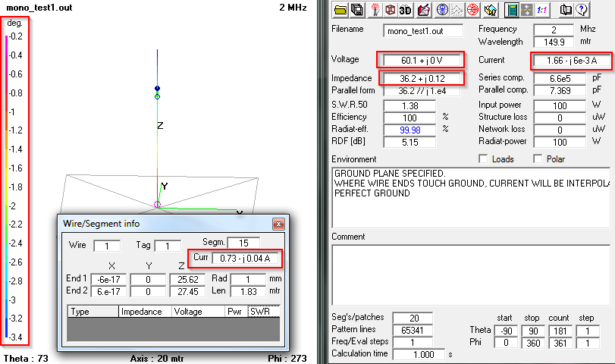Click the blue radiation pattern circle icon

[442, 10]
